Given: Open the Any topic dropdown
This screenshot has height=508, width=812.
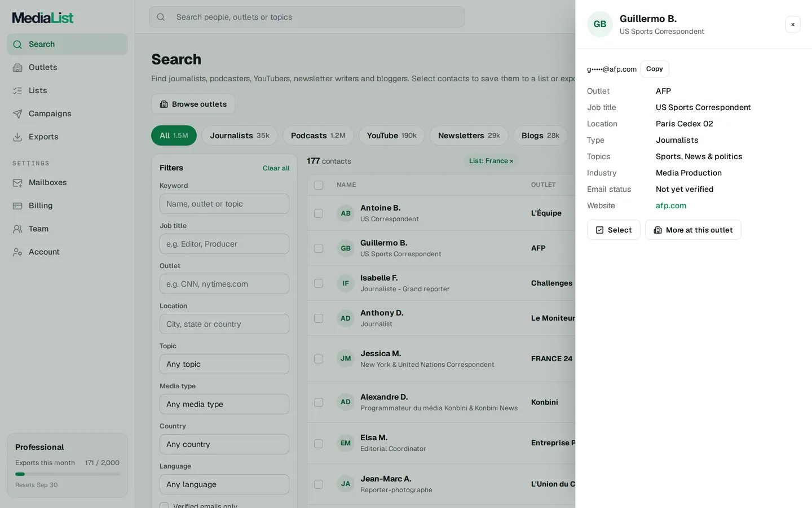Looking at the screenshot, I should (224, 364).
